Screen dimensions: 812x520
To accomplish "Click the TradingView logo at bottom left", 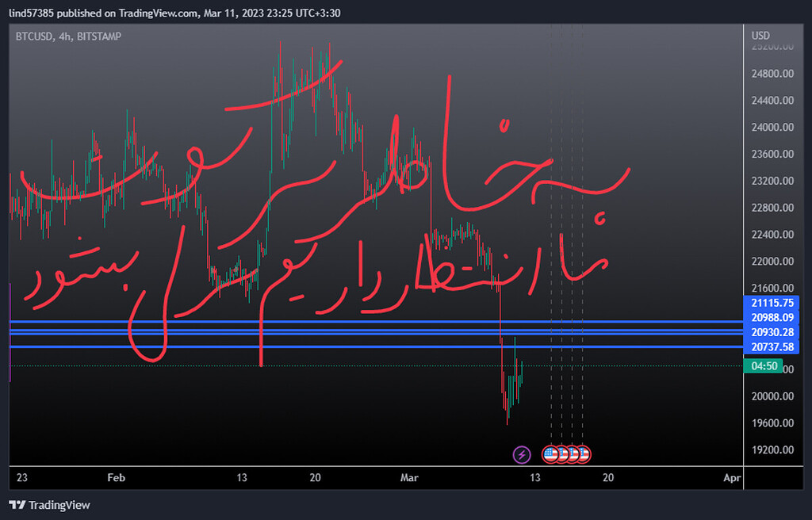I will click(x=49, y=504).
